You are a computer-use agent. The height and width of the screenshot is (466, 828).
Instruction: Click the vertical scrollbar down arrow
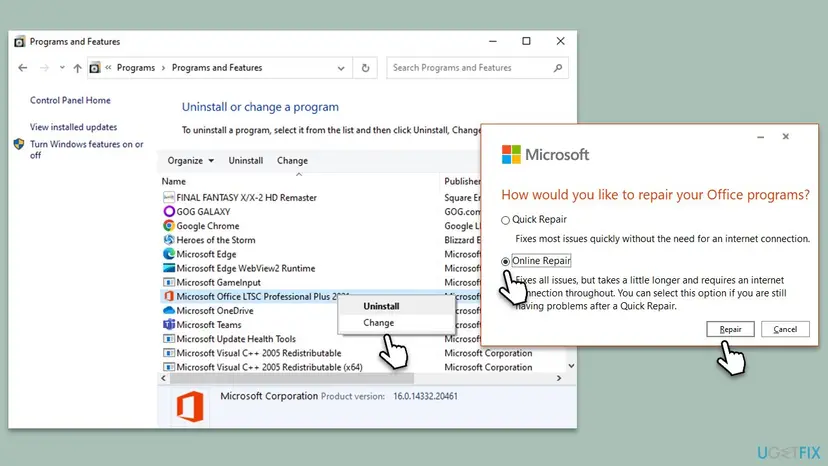tap(571, 366)
